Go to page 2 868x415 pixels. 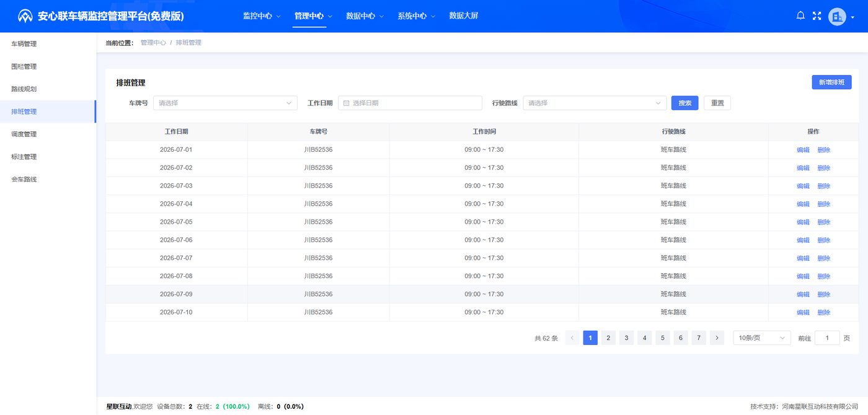click(609, 338)
